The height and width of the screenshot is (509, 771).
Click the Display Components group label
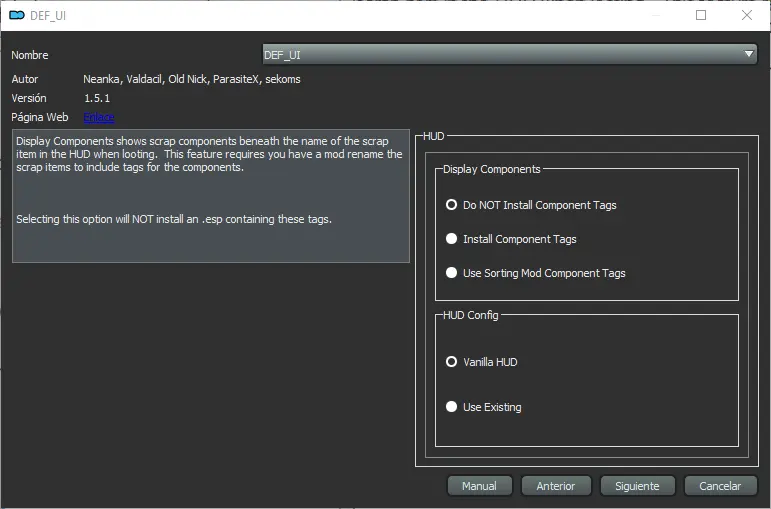pyautogui.click(x=492, y=169)
